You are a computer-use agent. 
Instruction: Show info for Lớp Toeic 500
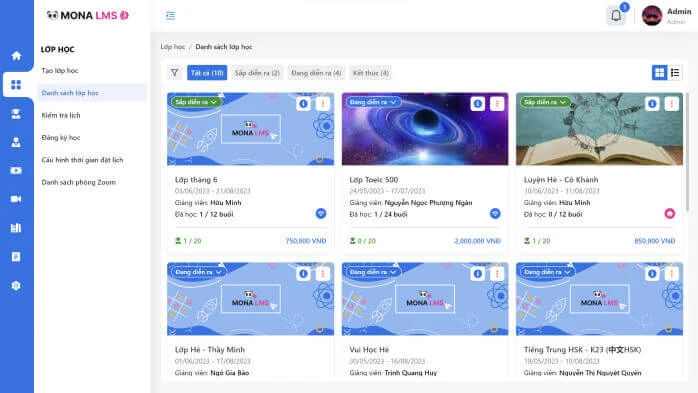click(478, 104)
